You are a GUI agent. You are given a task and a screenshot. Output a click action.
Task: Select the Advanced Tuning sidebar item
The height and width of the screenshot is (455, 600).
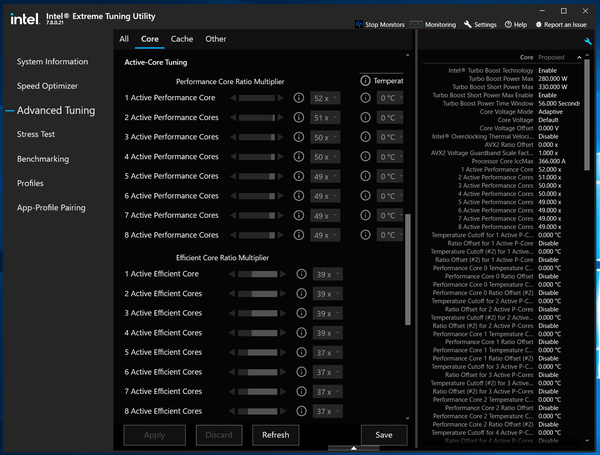(56, 111)
